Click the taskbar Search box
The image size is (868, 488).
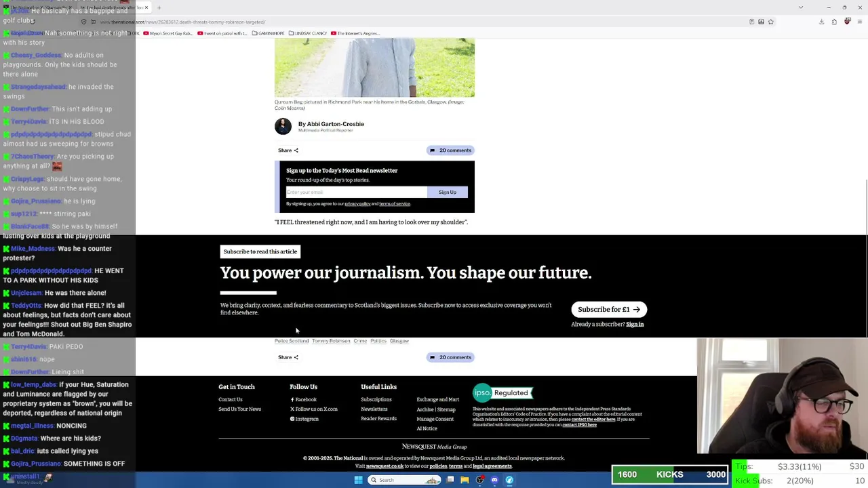[404, 480]
